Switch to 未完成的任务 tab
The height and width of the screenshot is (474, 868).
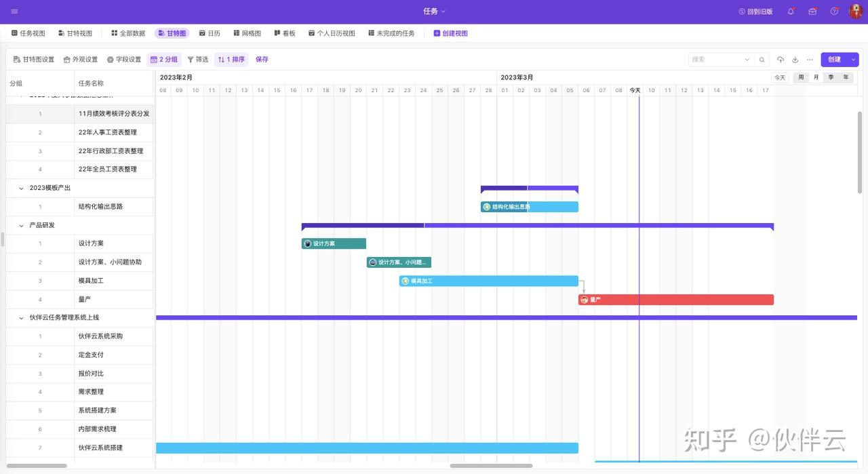coord(391,33)
